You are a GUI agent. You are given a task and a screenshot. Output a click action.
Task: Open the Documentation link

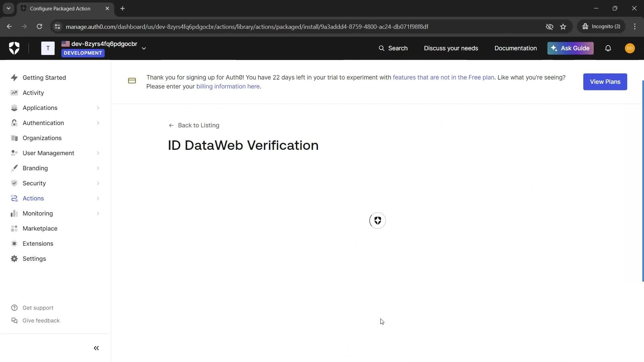[x=516, y=48]
